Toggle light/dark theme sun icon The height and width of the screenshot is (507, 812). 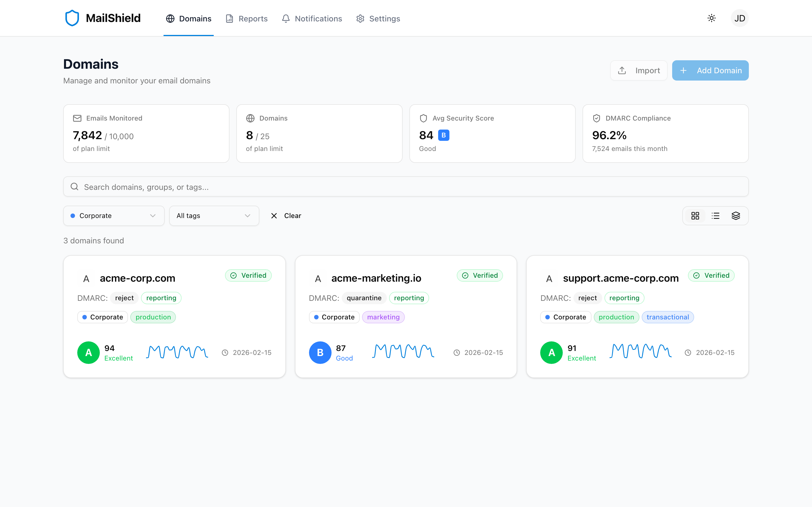point(711,18)
